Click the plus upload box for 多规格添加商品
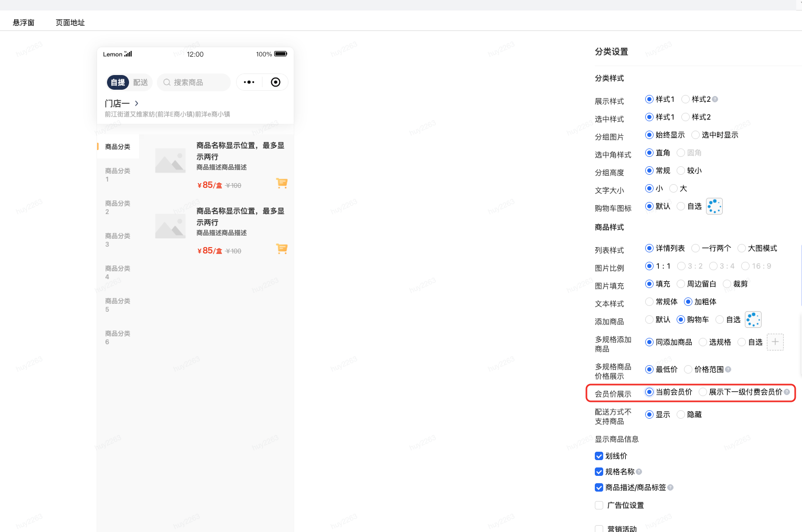Image resolution: width=802 pixels, height=532 pixels. pos(775,342)
